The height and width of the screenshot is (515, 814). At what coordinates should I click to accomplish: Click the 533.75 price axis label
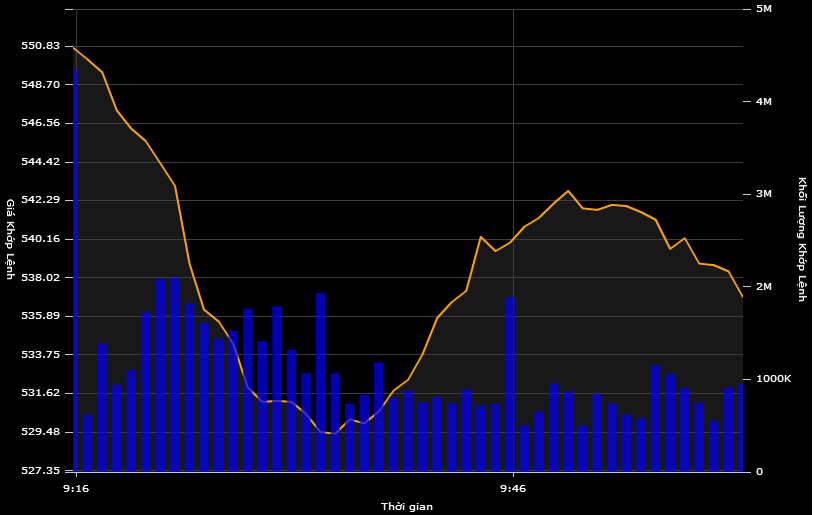pyautogui.click(x=41, y=354)
